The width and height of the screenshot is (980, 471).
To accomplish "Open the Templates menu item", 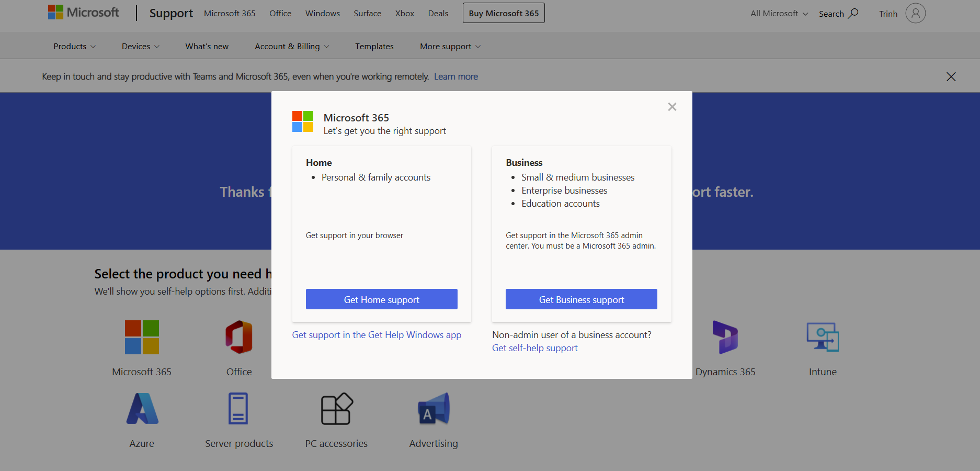I will pos(374,46).
